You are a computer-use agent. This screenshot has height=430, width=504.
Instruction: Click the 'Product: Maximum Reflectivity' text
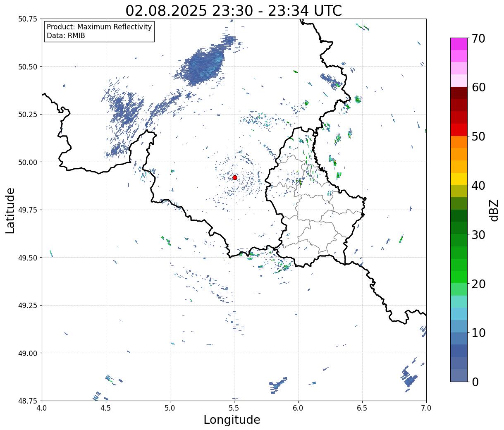(x=99, y=27)
